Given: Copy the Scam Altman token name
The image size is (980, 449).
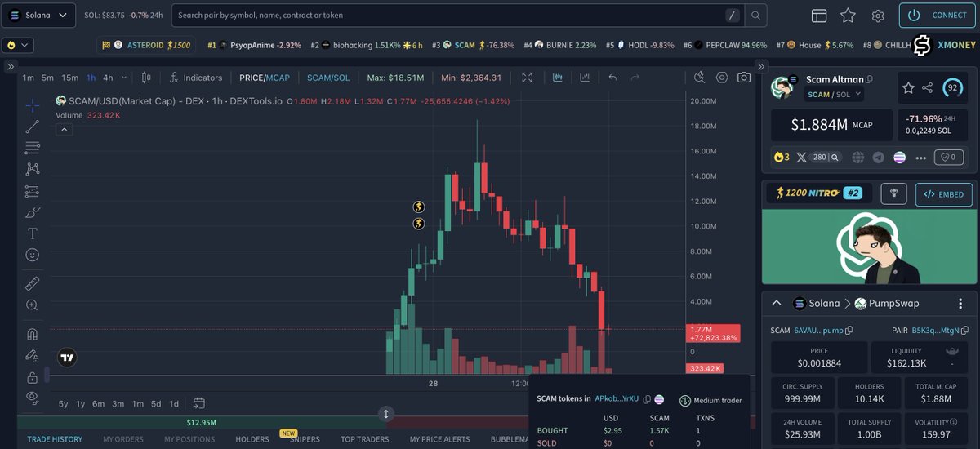Looking at the screenshot, I should (x=869, y=80).
